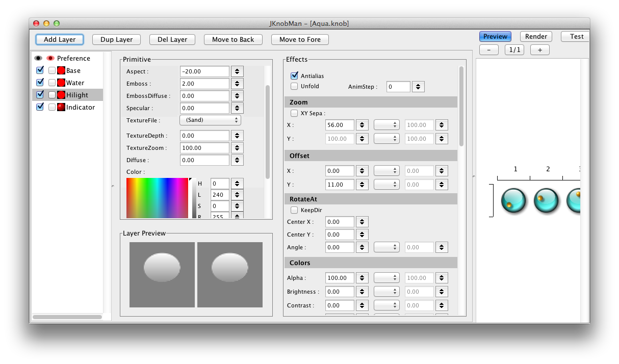Click the Emboss value field

coord(204,84)
